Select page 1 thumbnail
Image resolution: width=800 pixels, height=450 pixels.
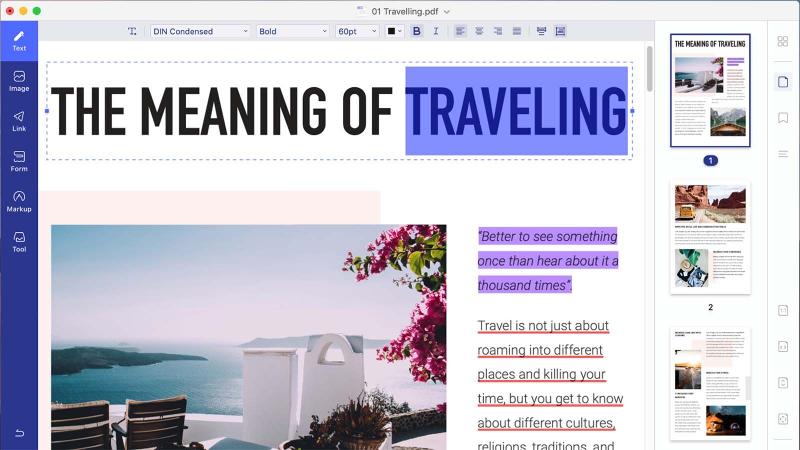[710, 90]
